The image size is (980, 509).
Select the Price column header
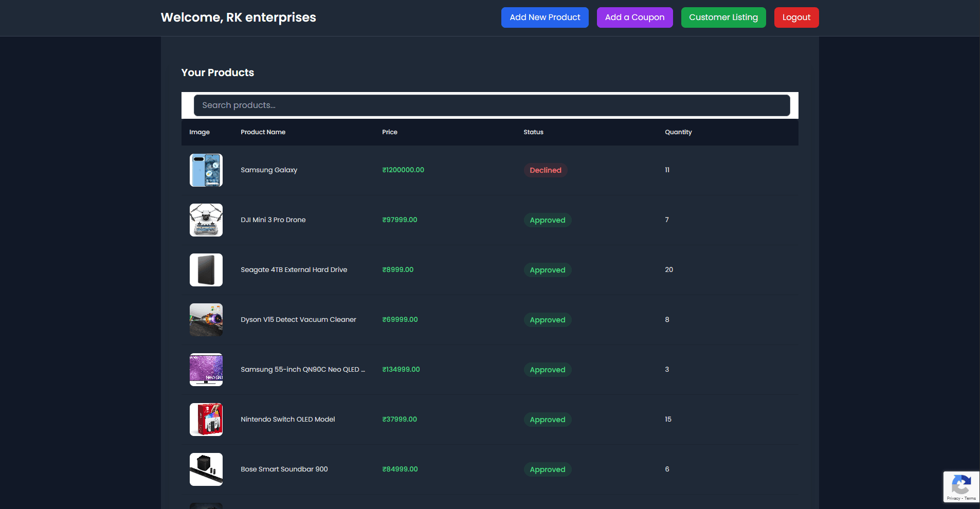click(389, 132)
